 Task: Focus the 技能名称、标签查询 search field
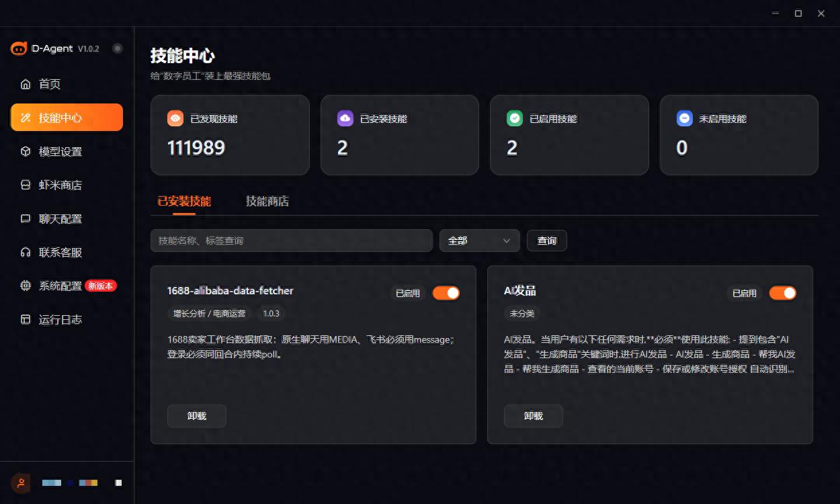pyautogui.click(x=292, y=241)
